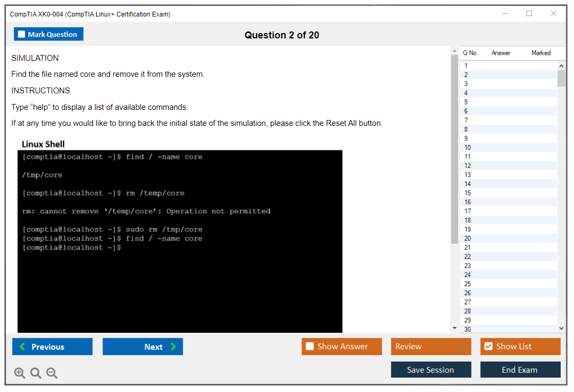Image resolution: width=574 pixels, height=392 pixels.
Task: Select question 15 in the list
Action: click(468, 193)
